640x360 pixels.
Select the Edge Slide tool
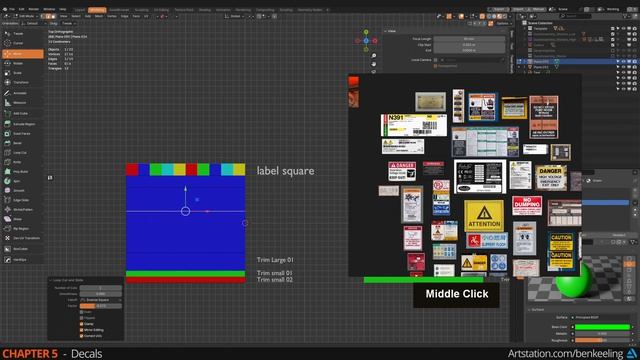[22, 200]
